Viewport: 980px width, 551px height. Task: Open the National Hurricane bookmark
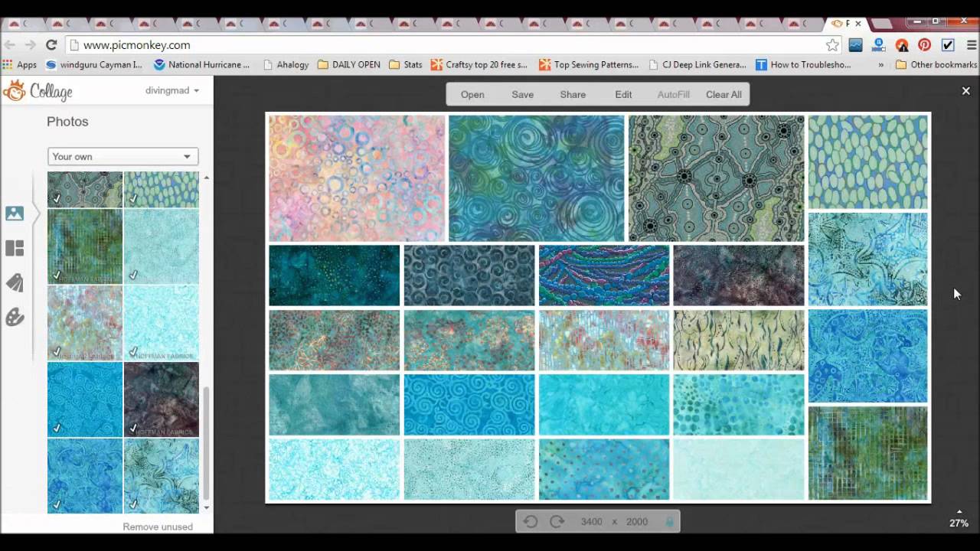coord(202,65)
